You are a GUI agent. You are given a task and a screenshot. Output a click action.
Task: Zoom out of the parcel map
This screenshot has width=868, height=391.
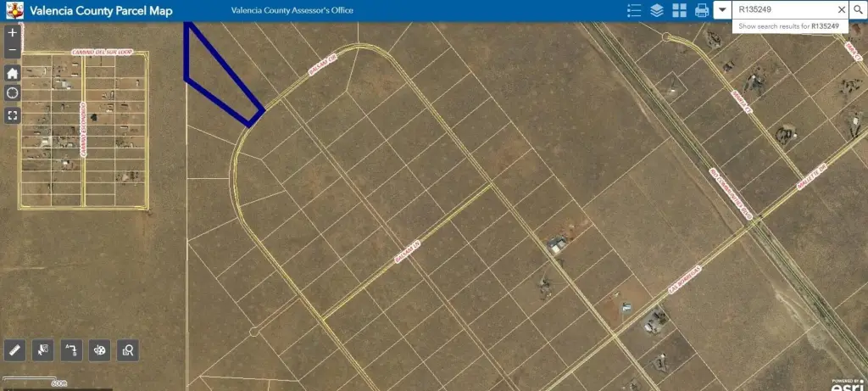coord(13,51)
